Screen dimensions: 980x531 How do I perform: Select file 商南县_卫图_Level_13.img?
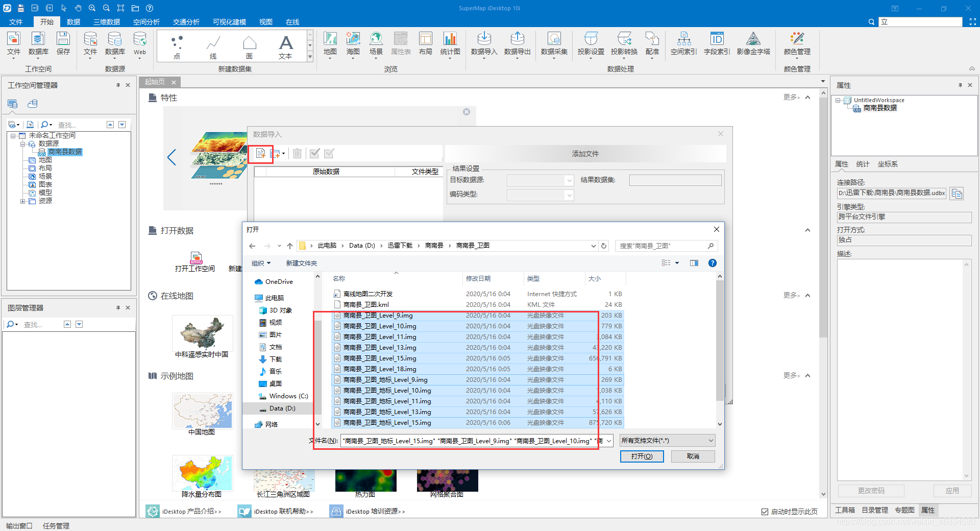pos(380,348)
